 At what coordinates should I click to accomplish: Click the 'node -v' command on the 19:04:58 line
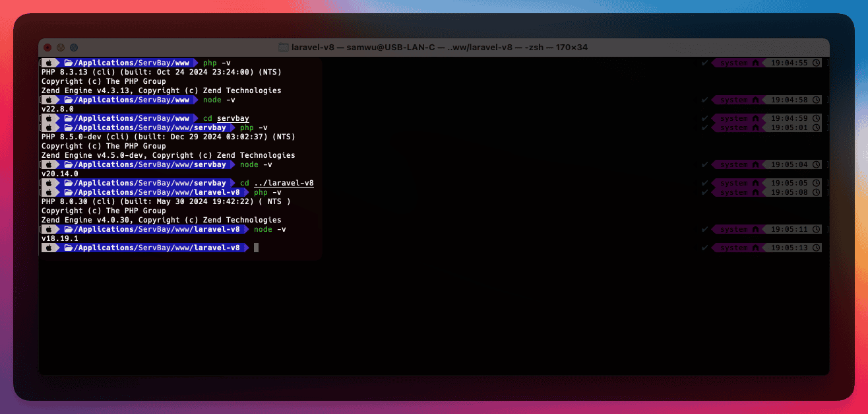coord(219,100)
